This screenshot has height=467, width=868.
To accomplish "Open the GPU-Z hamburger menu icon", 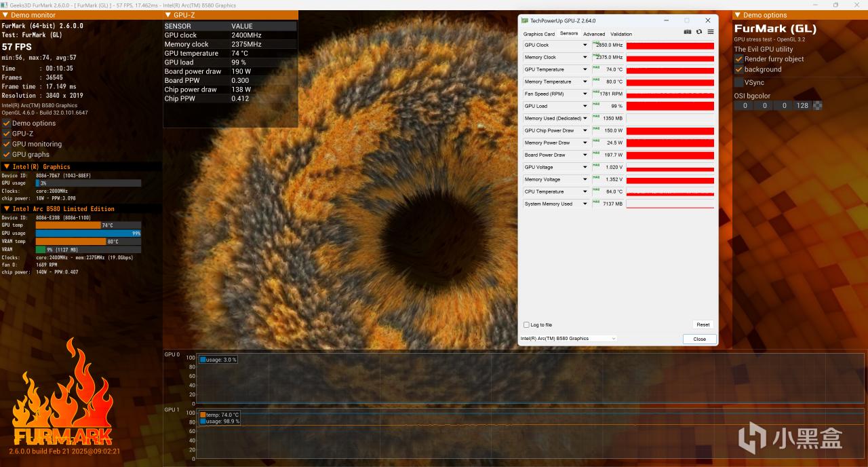I will (x=710, y=32).
